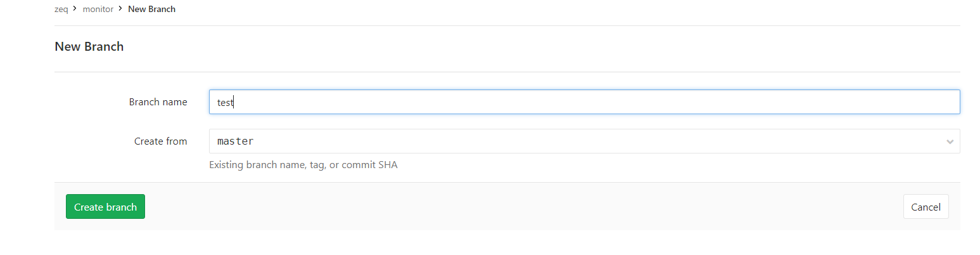Select the master value in Create from
Screen dimensions: 980x255
pyautogui.click(x=236, y=141)
